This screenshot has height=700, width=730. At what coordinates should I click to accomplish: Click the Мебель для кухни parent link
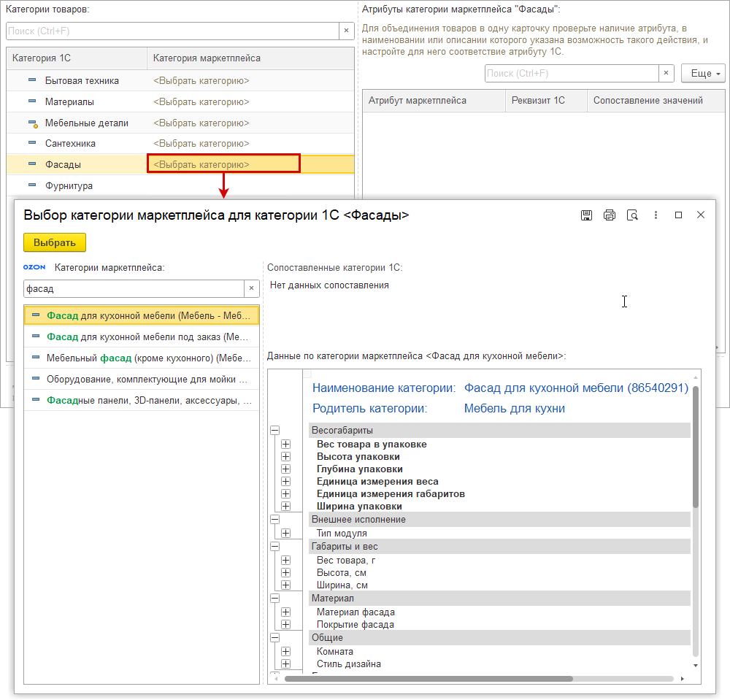[514, 409]
